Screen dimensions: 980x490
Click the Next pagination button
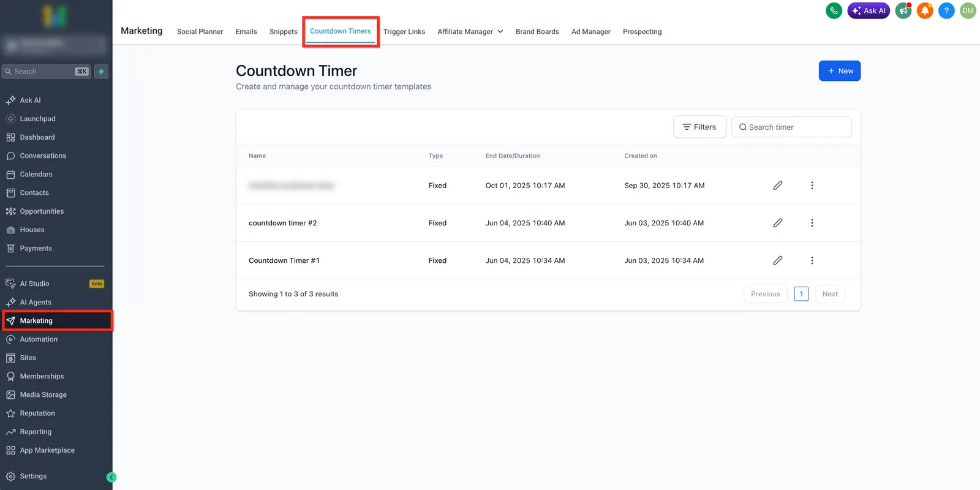[x=830, y=294]
